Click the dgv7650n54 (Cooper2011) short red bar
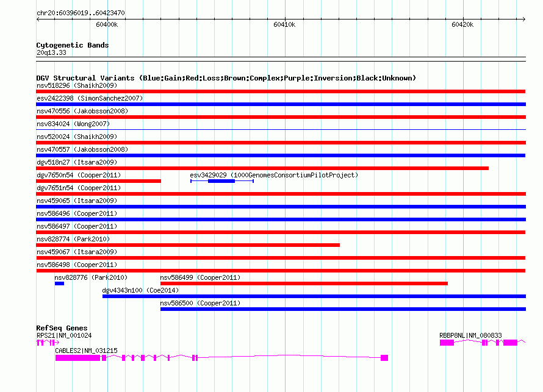 tap(99, 181)
